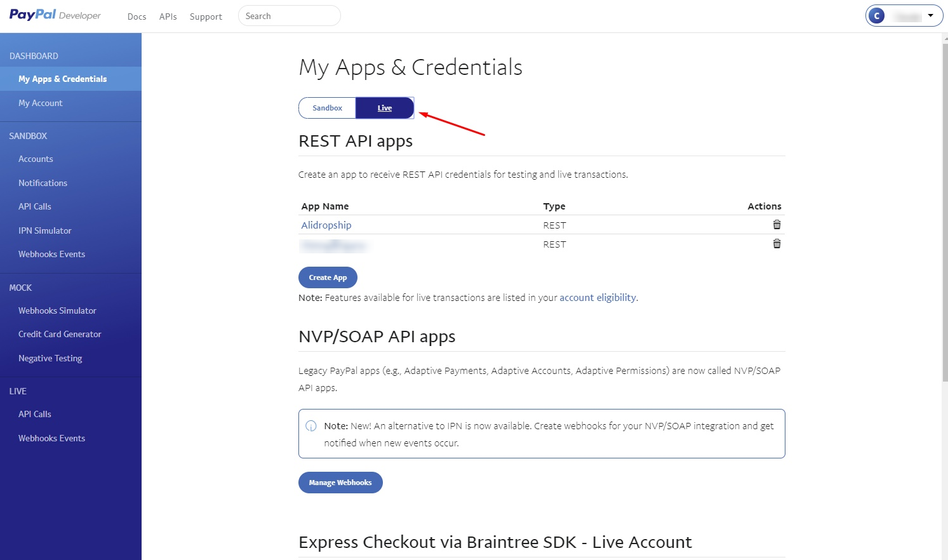Screen dimensions: 948x560
Task: Click the PayPal Developer logo
Action: [55, 15]
